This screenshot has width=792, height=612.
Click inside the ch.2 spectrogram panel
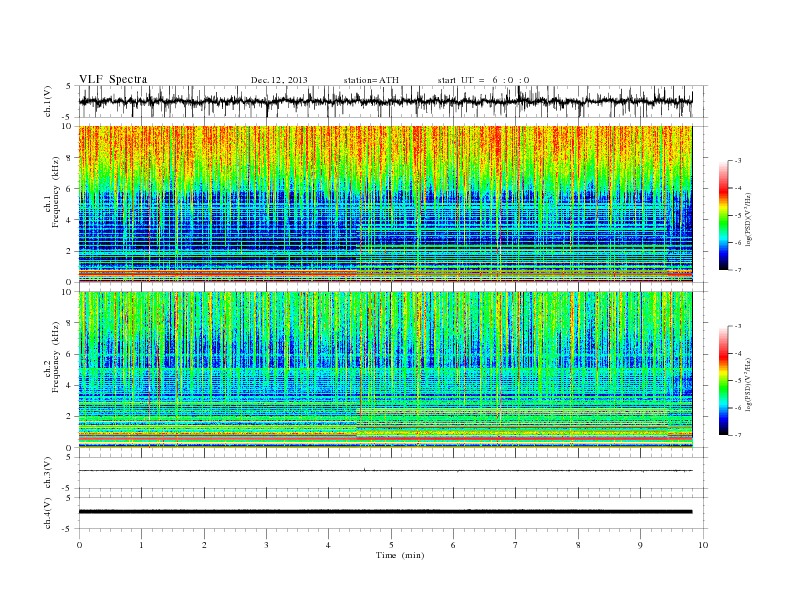tap(385, 369)
